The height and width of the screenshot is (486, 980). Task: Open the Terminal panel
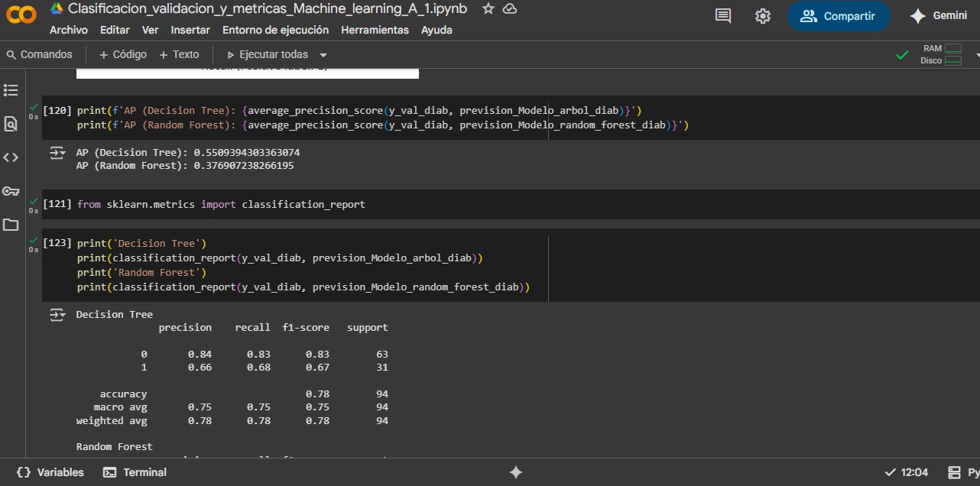135,472
